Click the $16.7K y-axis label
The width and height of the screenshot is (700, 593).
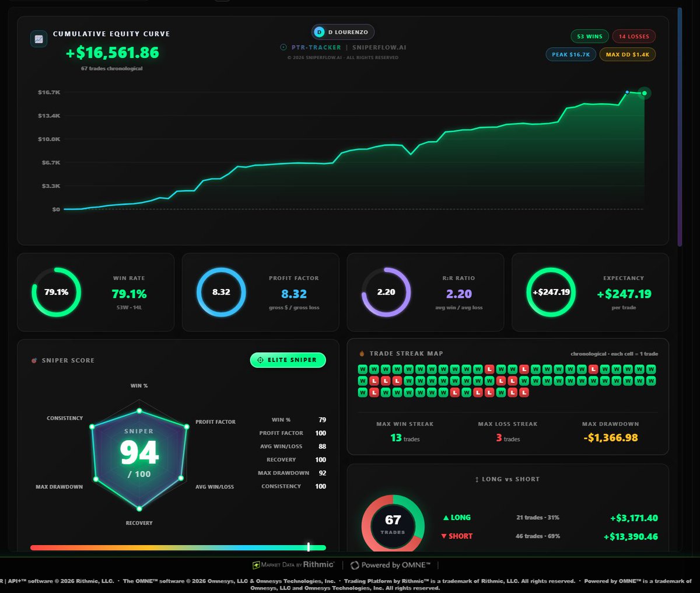pos(49,92)
